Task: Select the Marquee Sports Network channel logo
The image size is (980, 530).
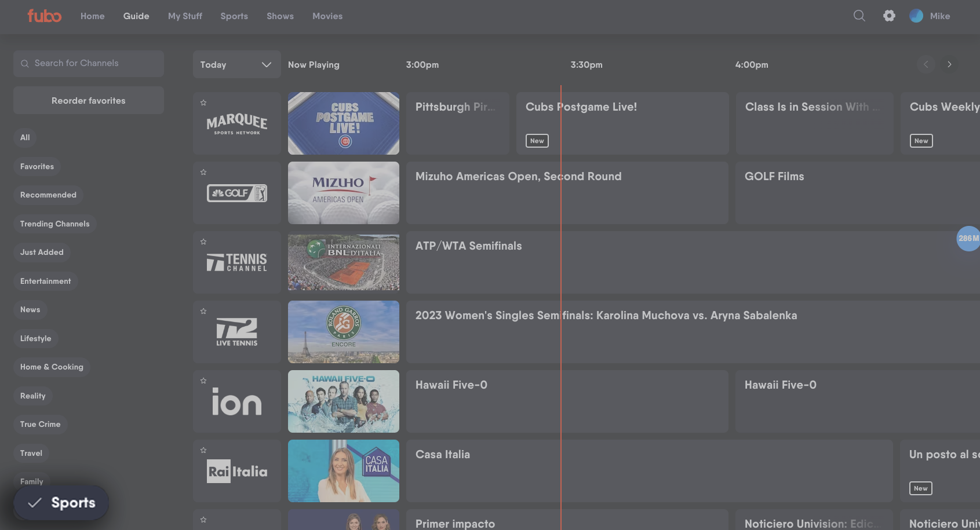Action: coord(237,123)
